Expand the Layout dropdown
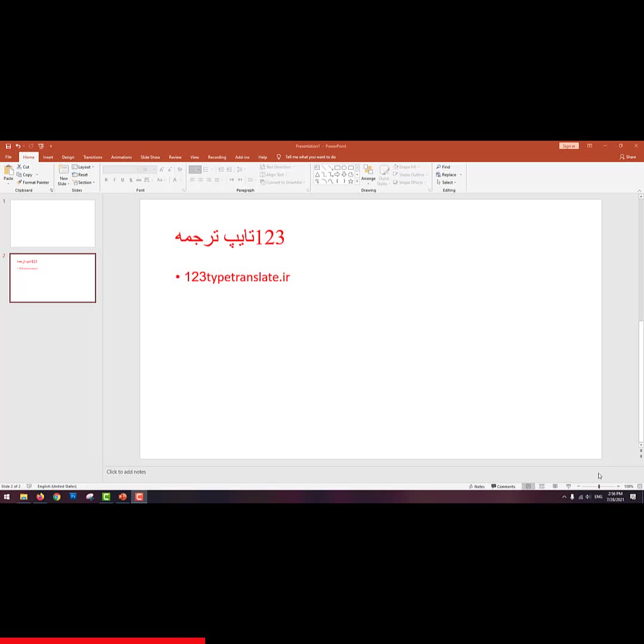This screenshot has width=644, height=644. click(83, 167)
